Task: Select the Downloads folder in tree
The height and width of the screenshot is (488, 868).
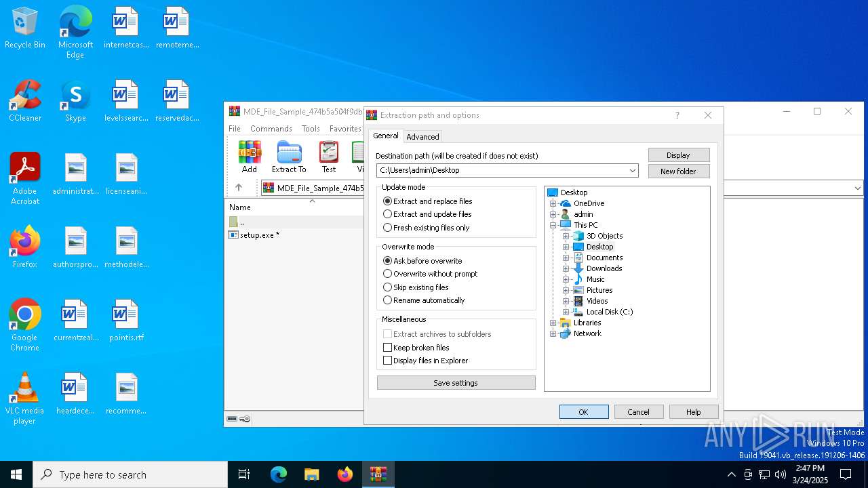Action: [x=604, y=268]
